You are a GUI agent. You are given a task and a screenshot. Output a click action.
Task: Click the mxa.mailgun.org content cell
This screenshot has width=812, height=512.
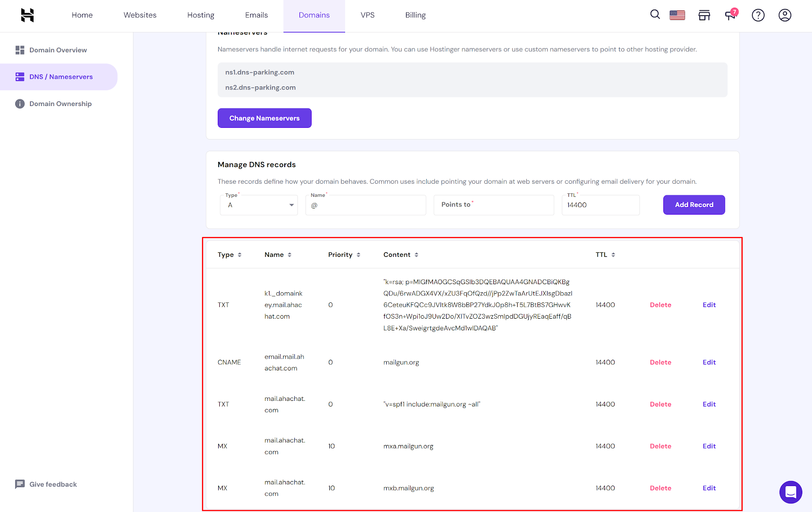(x=409, y=447)
